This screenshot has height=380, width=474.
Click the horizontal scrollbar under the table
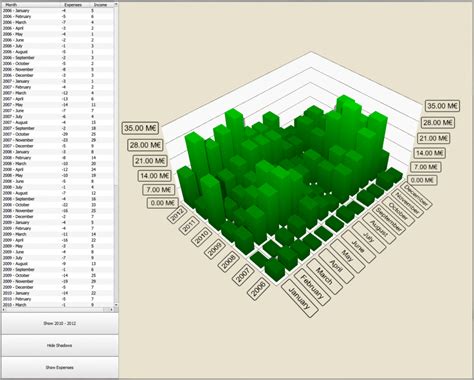(x=58, y=310)
